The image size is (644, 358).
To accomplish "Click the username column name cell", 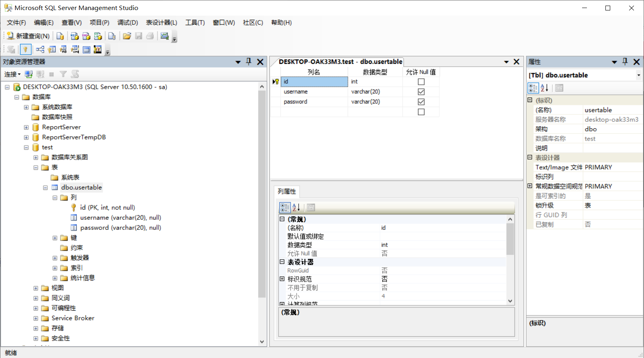I will click(314, 92).
